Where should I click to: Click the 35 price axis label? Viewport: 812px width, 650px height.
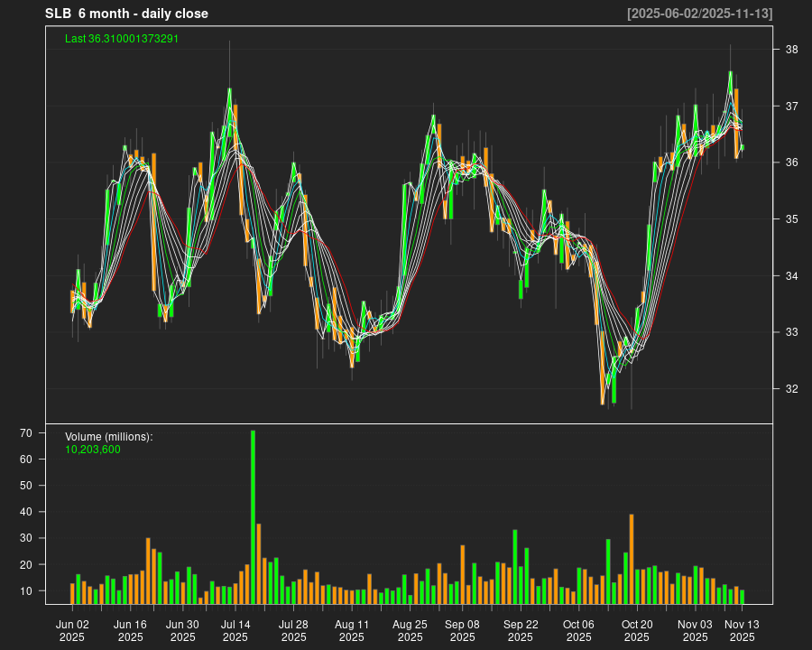point(791,219)
